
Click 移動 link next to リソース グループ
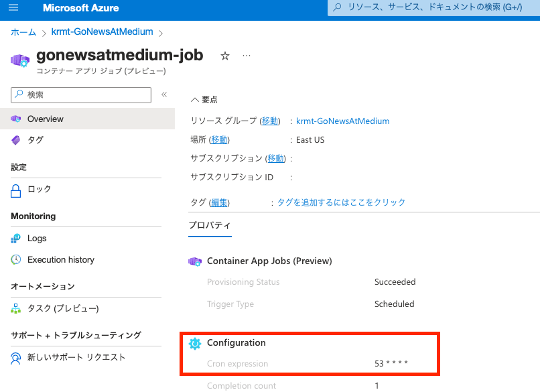click(x=270, y=121)
